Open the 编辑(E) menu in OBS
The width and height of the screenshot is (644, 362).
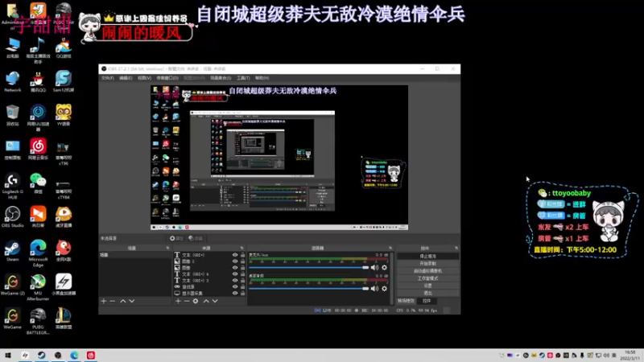pyautogui.click(x=126, y=78)
